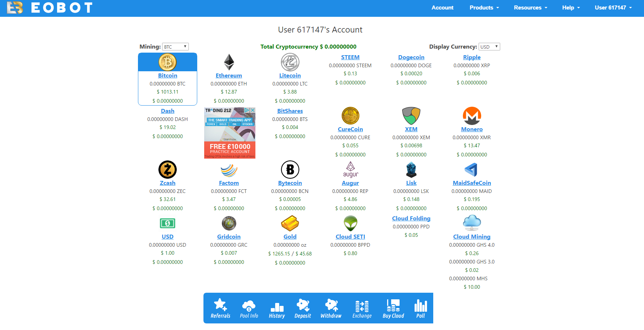Click the Lisk crystal icon
The image size is (644, 330).
[411, 170]
